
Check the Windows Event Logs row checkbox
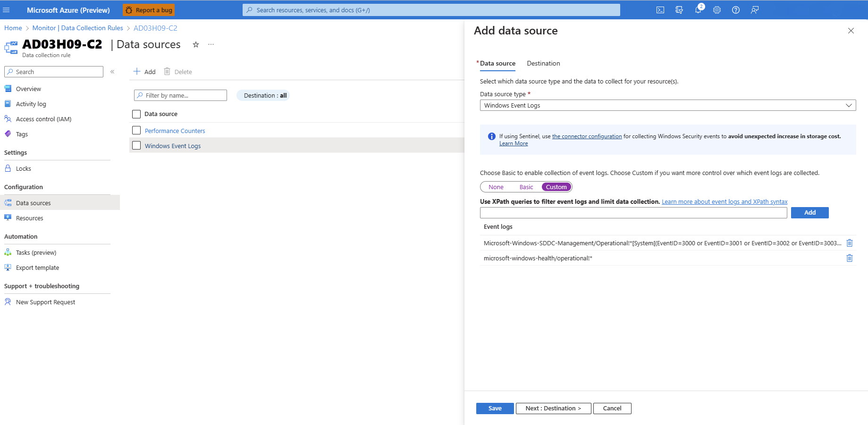[x=136, y=146]
